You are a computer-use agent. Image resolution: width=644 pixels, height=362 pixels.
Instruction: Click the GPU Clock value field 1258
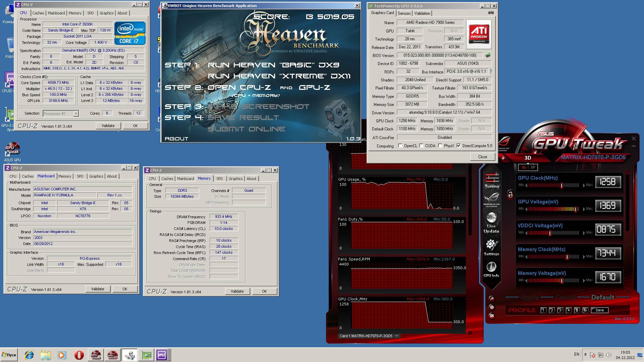point(608,182)
